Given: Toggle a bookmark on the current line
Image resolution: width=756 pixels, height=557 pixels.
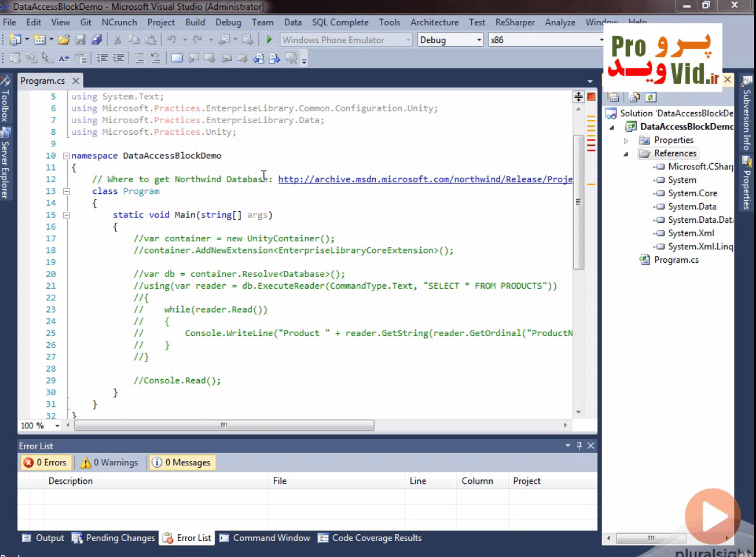Looking at the screenshot, I should point(177,58).
